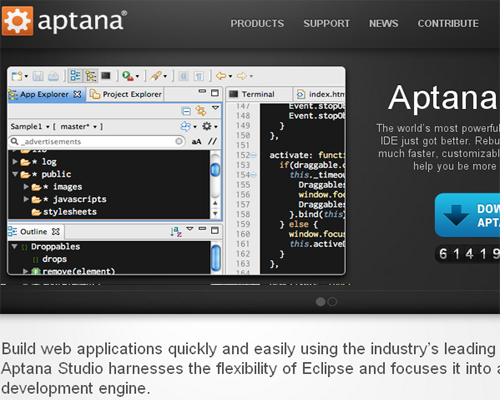Expand the remove(element) outline node
Image resolution: width=500 pixels, height=400 pixels.
point(25,271)
